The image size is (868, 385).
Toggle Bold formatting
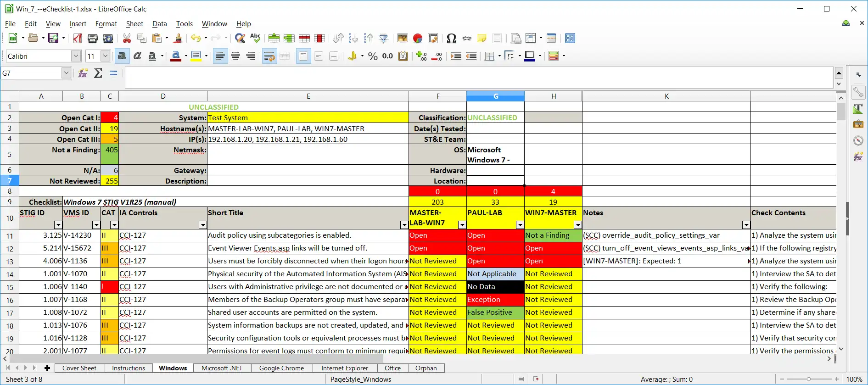click(x=122, y=56)
